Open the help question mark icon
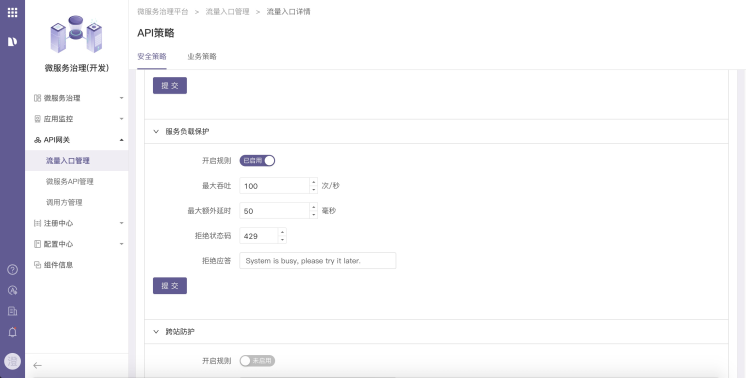Screen dimensions: 746x378 coord(12,270)
